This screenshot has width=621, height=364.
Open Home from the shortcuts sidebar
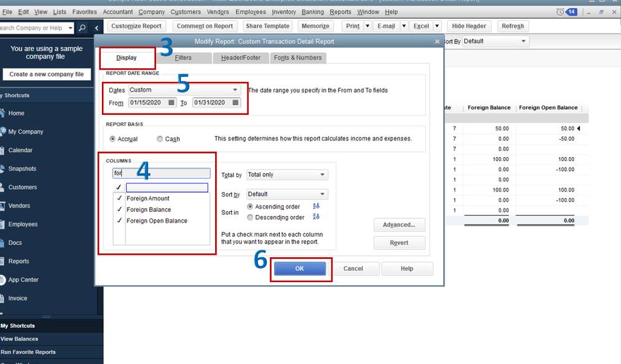point(16,113)
